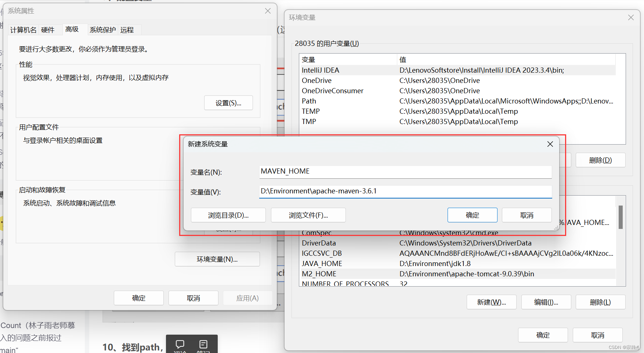Click 应用(A) in 系统属性 window
This screenshot has width=644, height=353.
coord(247,298)
